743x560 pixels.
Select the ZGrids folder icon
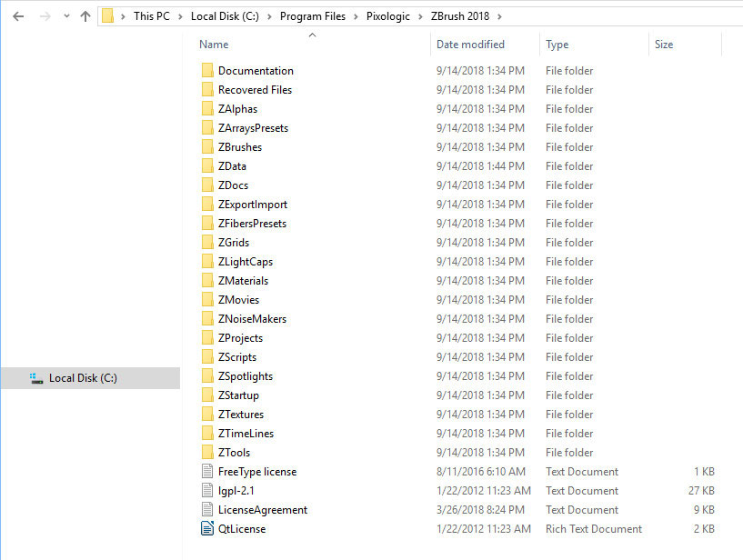207,243
